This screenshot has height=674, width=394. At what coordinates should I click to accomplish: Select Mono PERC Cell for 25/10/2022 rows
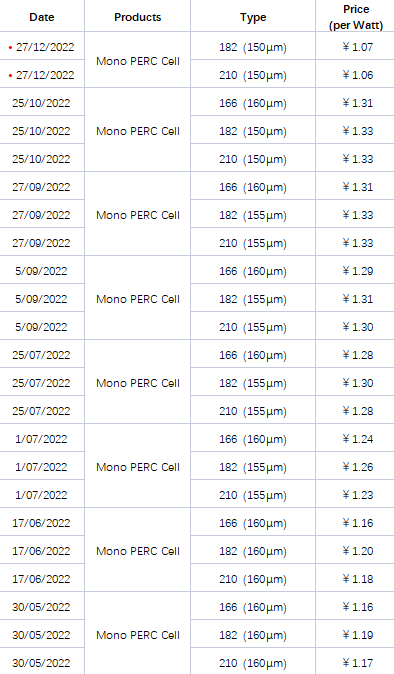click(137, 131)
